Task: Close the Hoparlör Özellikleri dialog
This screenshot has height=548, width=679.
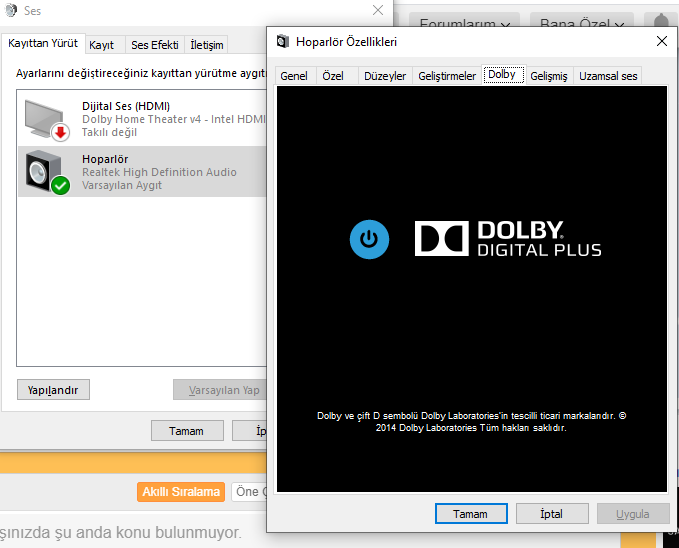Action: [661, 41]
